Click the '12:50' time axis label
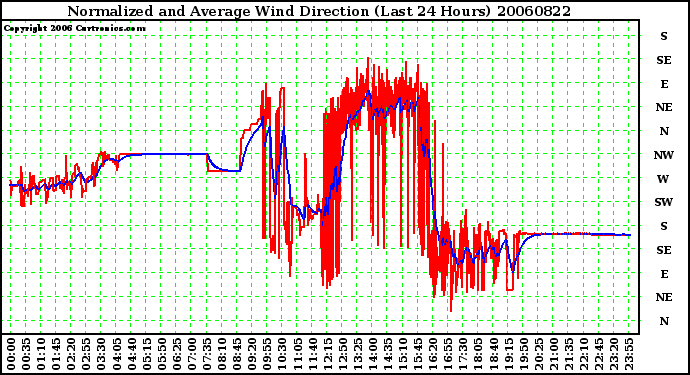690x375 pixels. (x=342, y=354)
